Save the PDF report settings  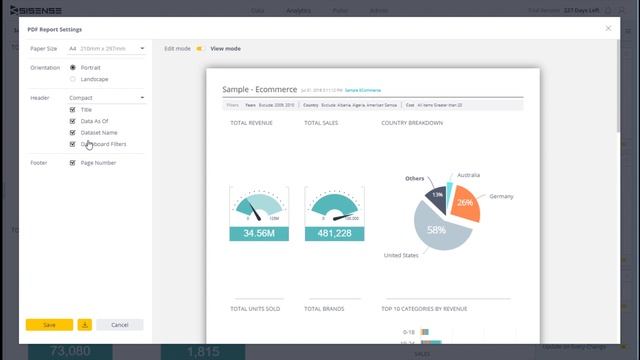(49, 325)
